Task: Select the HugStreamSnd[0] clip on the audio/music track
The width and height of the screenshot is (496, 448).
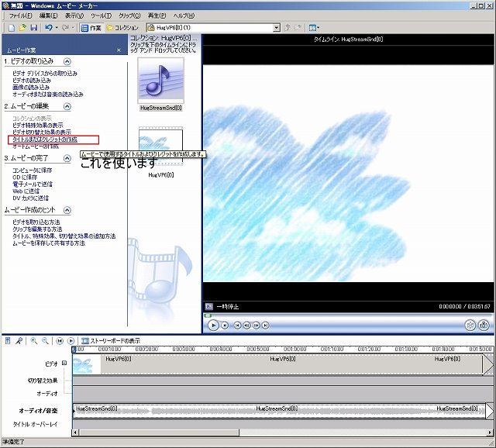Action: (283, 411)
